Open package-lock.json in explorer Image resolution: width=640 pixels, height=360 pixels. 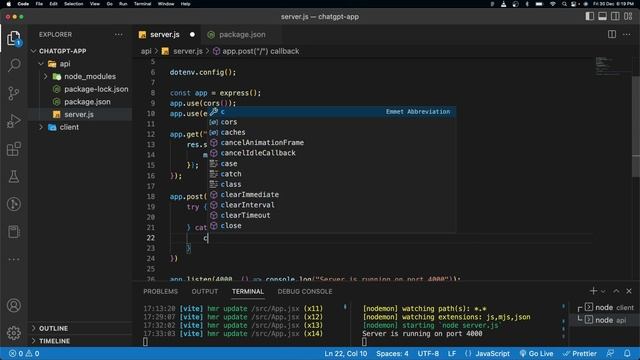coord(96,89)
